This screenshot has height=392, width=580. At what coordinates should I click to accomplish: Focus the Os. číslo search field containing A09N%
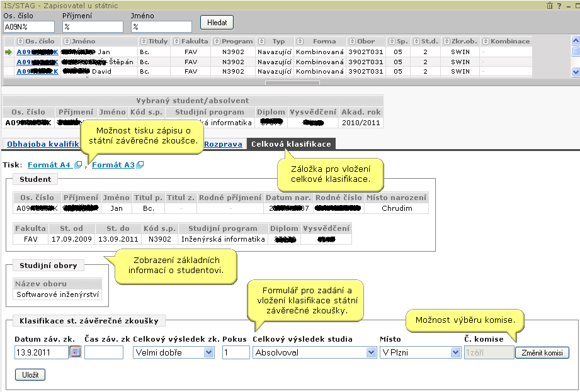[x=29, y=26]
